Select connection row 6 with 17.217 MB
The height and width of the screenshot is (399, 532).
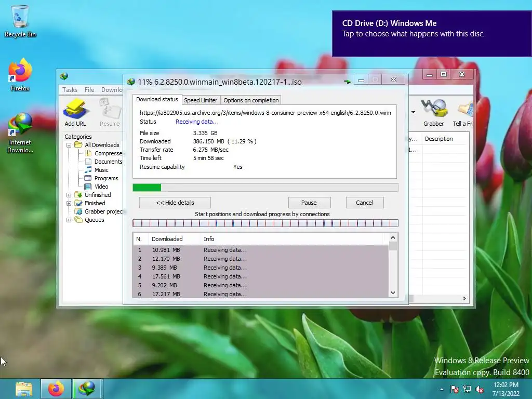click(x=261, y=294)
